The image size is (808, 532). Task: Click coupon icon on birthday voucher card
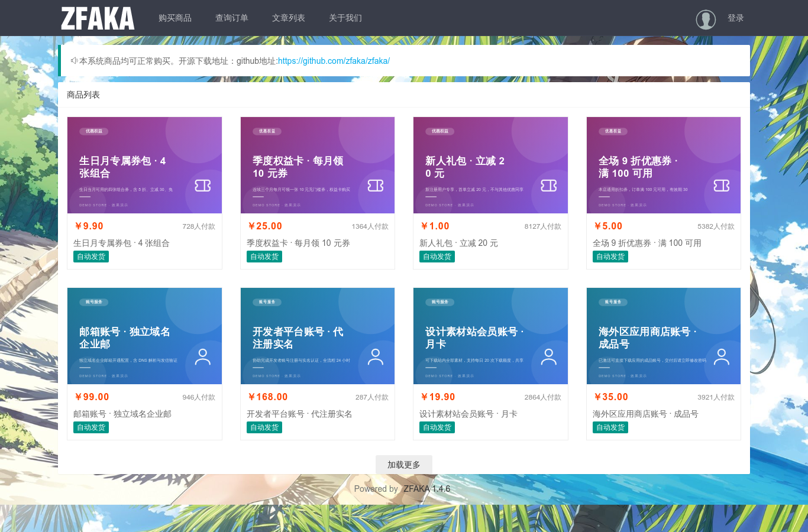point(203,186)
